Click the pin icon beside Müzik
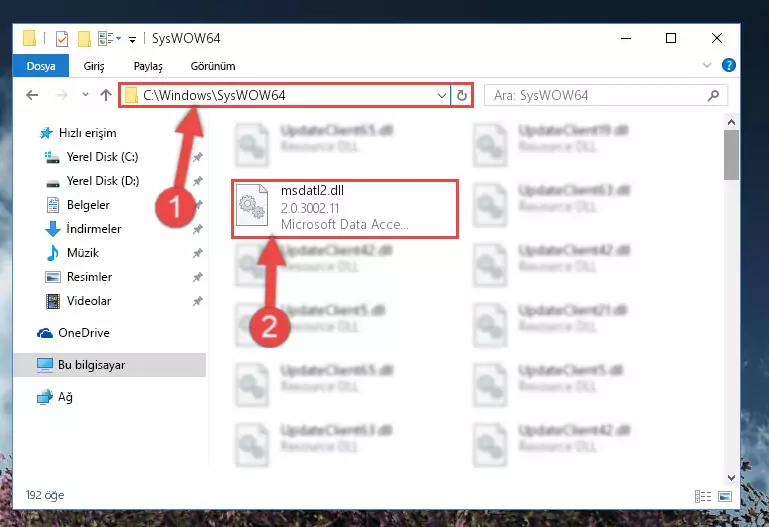This screenshot has width=769, height=527. (x=197, y=253)
